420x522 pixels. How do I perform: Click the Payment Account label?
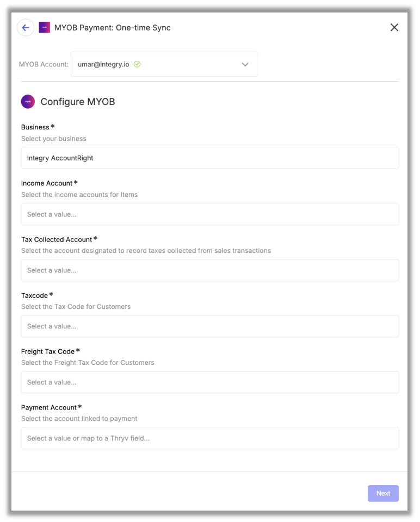click(48, 407)
